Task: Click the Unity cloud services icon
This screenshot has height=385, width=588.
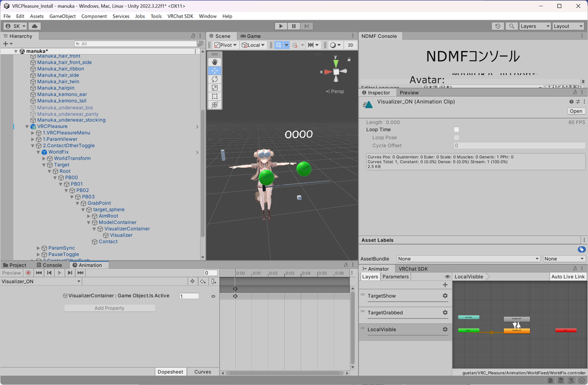Action: tap(35, 26)
